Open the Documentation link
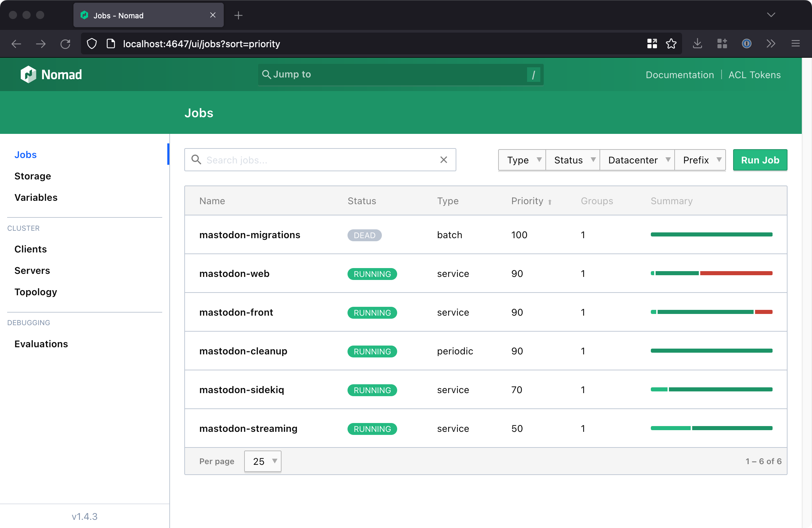812x528 pixels. click(679, 74)
